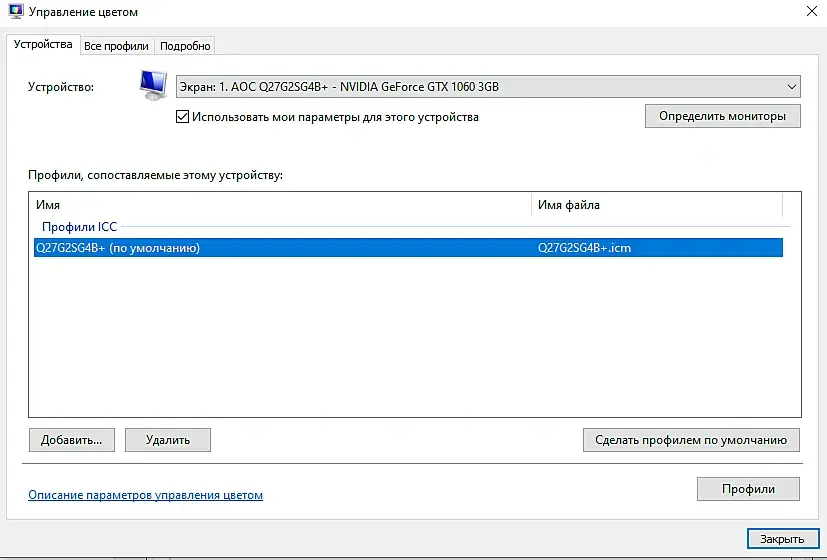Click the Имя файла column header
827x560 pixels.
(x=657, y=205)
